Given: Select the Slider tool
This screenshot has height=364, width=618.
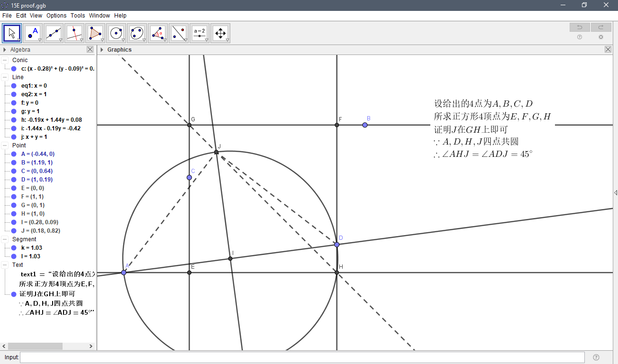Looking at the screenshot, I should point(199,33).
